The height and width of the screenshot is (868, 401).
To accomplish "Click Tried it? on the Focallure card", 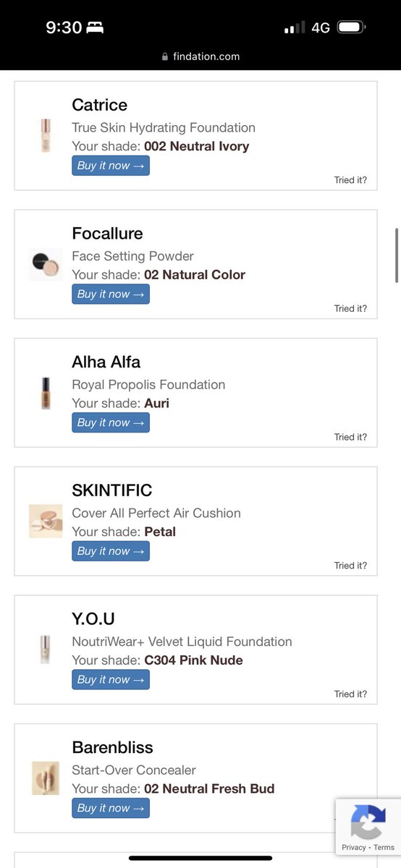I will tap(350, 309).
